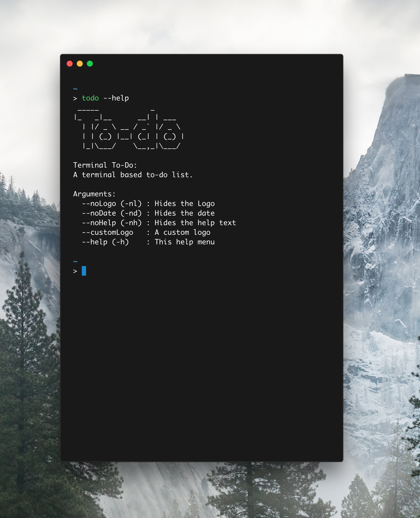Click the 'A custom logo' description
The image size is (420, 518).
(182, 232)
